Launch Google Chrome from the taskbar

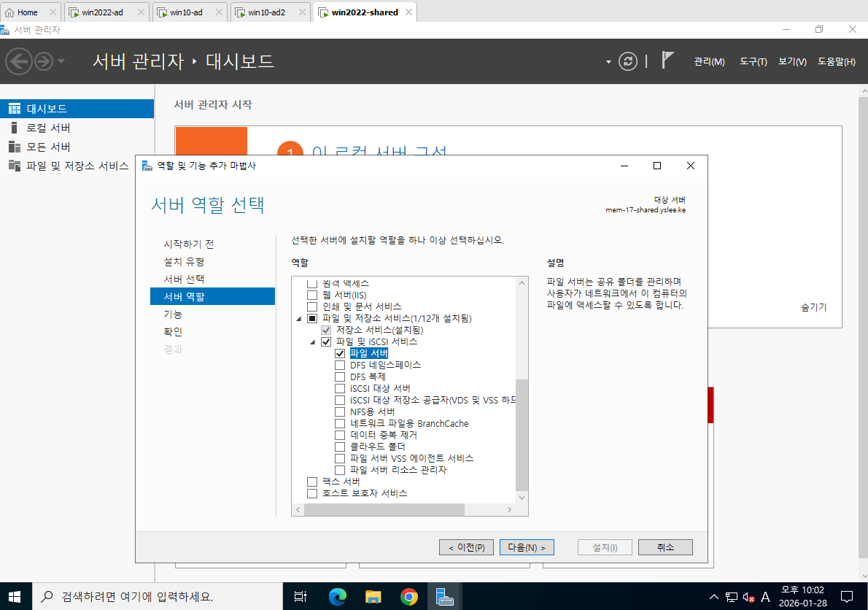(408, 596)
